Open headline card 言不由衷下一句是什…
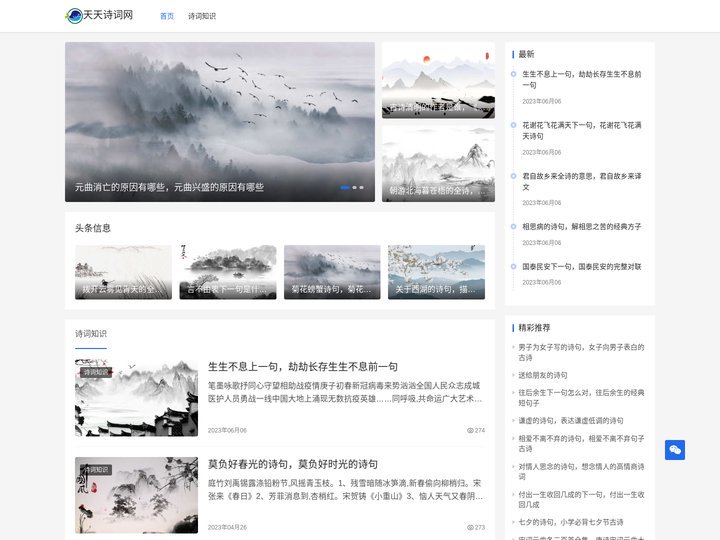 228,272
